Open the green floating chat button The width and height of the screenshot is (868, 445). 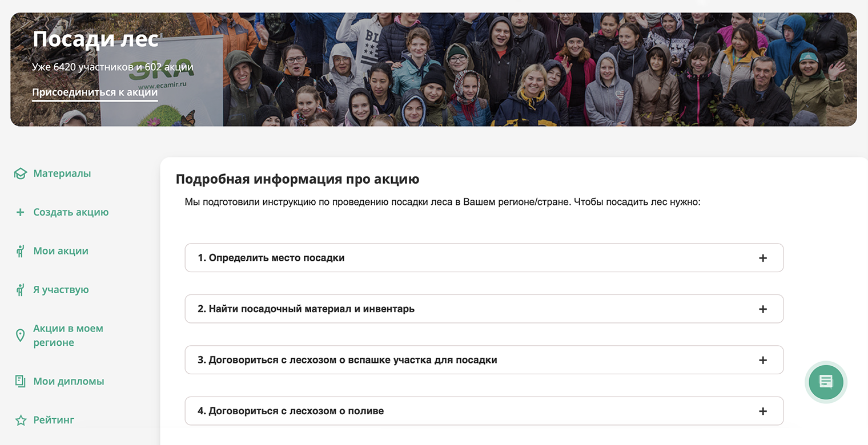pyautogui.click(x=826, y=382)
